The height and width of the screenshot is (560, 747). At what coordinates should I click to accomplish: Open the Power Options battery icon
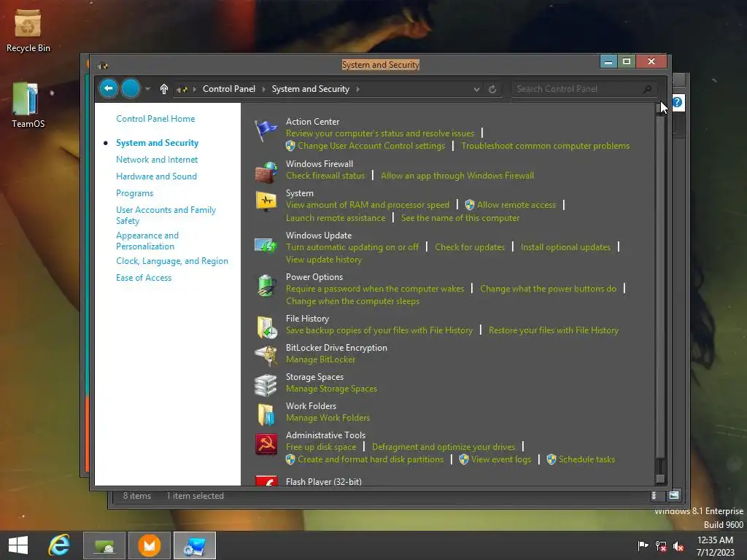[x=266, y=286]
